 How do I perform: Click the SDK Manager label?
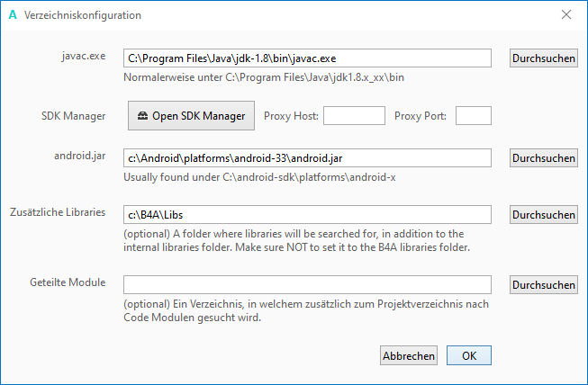pos(74,115)
